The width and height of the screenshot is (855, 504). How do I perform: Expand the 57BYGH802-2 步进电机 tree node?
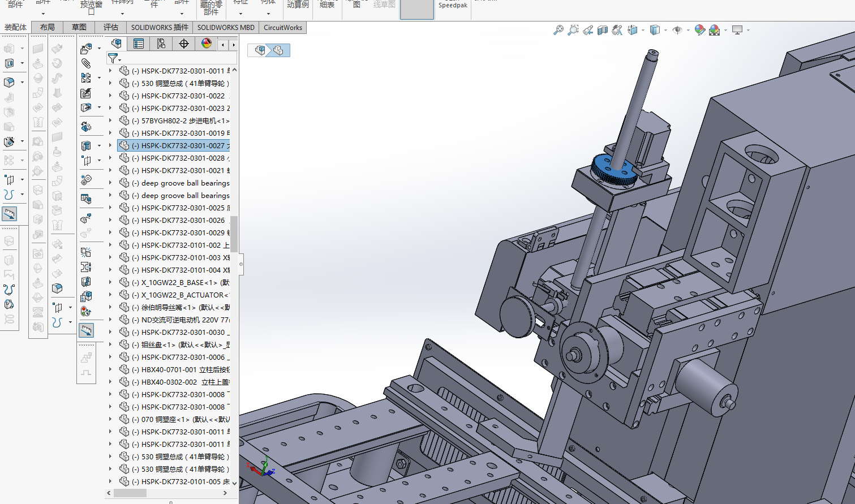point(110,120)
